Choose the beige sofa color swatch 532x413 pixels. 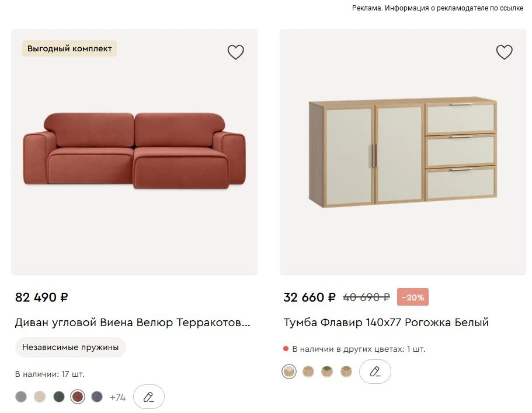pyautogui.click(x=40, y=397)
